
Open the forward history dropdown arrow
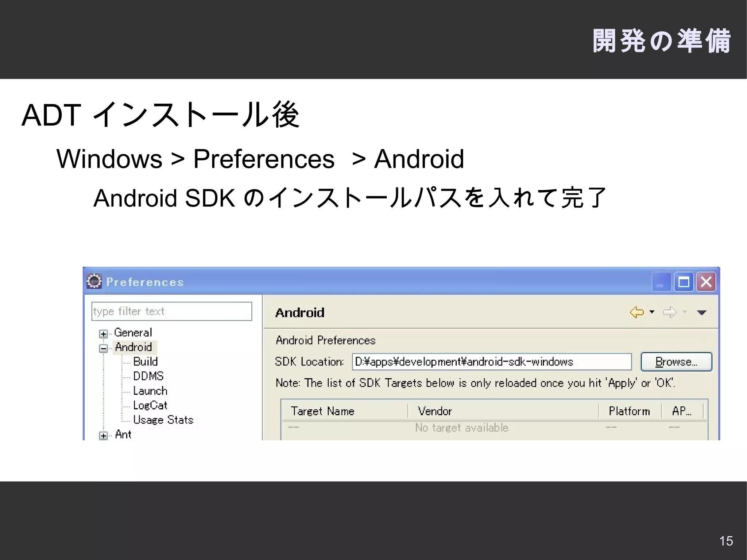pyautogui.click(x=685, y=312)
